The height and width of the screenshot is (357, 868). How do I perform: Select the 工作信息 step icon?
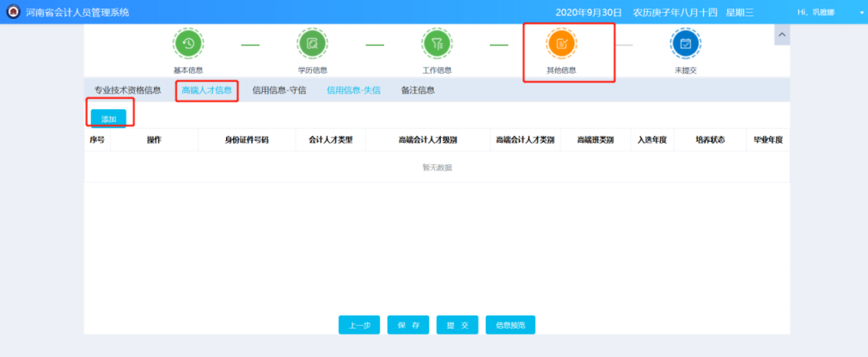tap(437, 44)
